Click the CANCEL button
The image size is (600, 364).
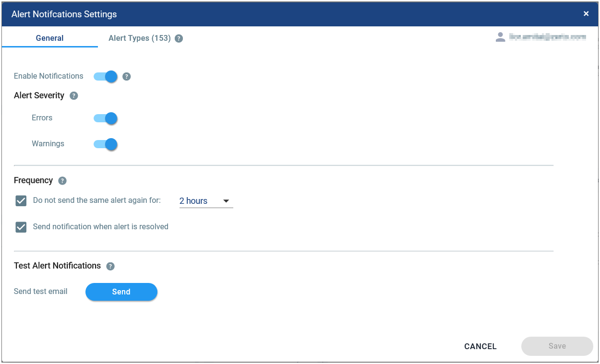click(x=480, y=346)
